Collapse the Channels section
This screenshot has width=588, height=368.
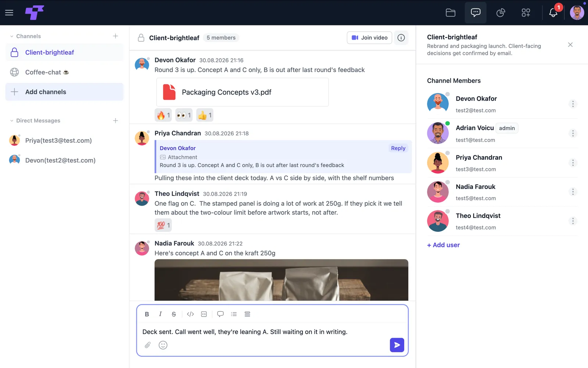coord(12,36)
